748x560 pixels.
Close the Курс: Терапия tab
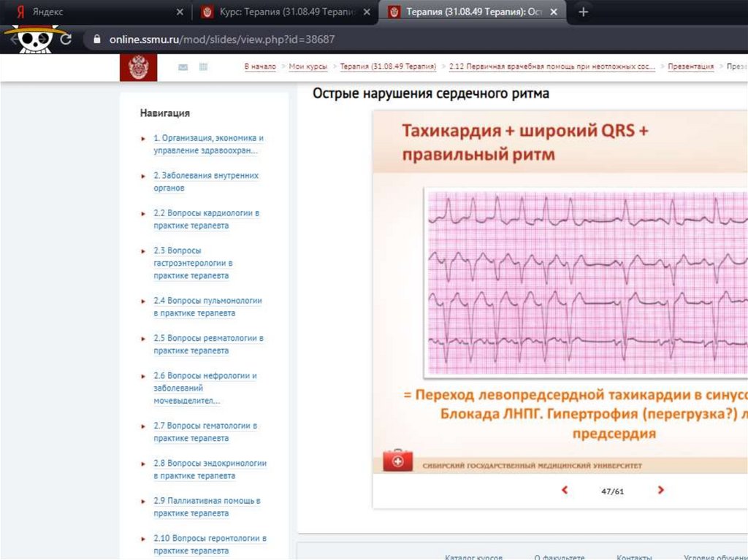point(367,12)
